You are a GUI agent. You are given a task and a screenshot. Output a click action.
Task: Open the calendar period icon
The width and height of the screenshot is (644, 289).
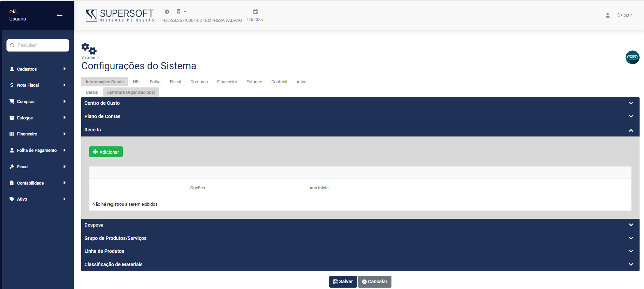(255, 12)
